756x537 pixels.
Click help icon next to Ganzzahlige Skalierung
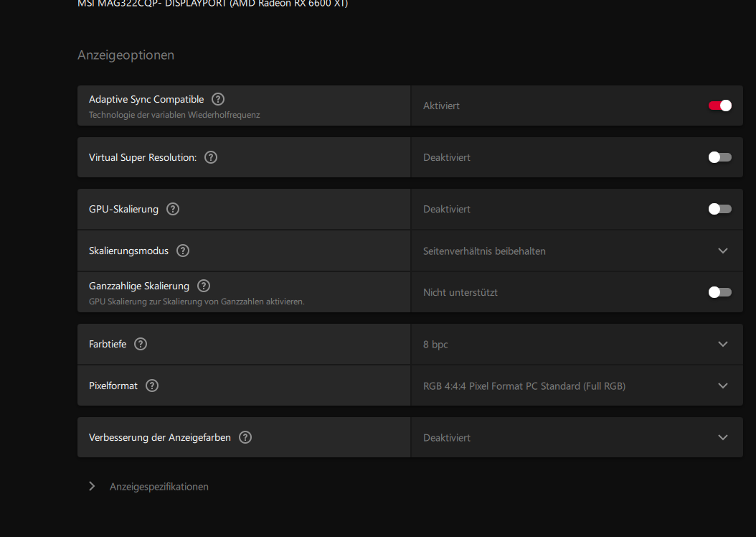[204, 286]
